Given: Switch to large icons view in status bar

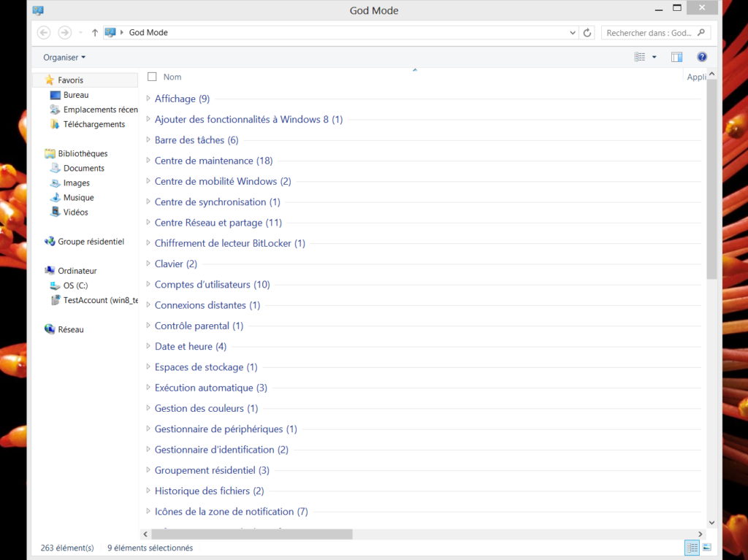Looking at the screenshot, I should click(707, 548).
